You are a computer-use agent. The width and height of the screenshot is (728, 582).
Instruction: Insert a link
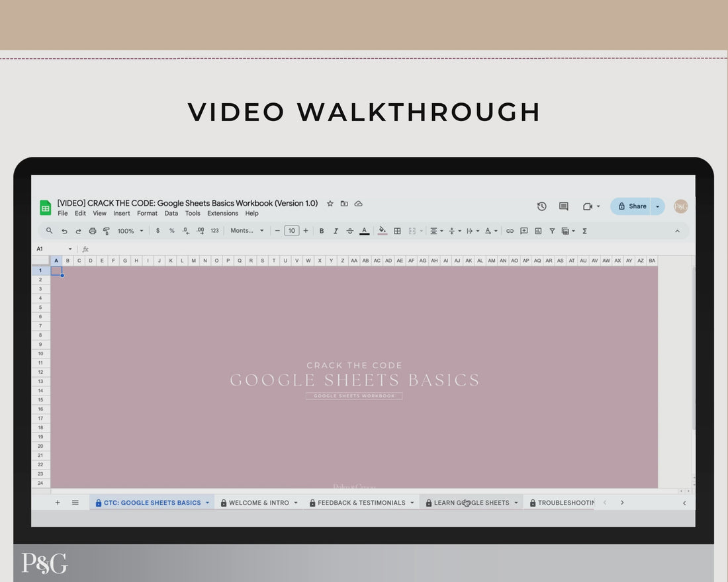point(510,231)
